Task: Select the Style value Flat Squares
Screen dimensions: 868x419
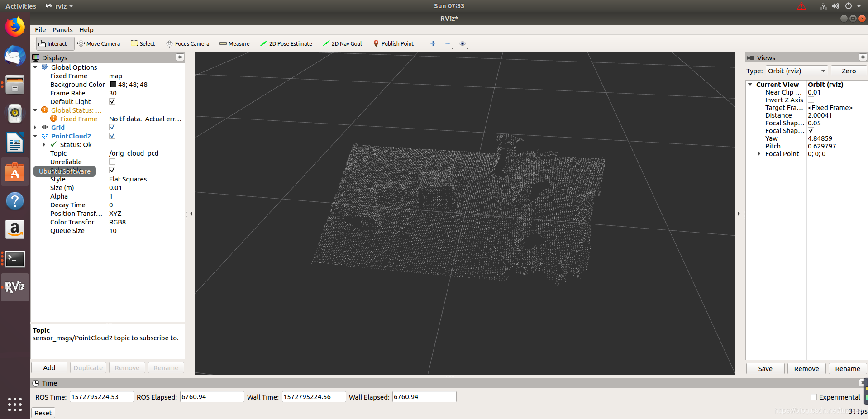Action: [128, 179]
